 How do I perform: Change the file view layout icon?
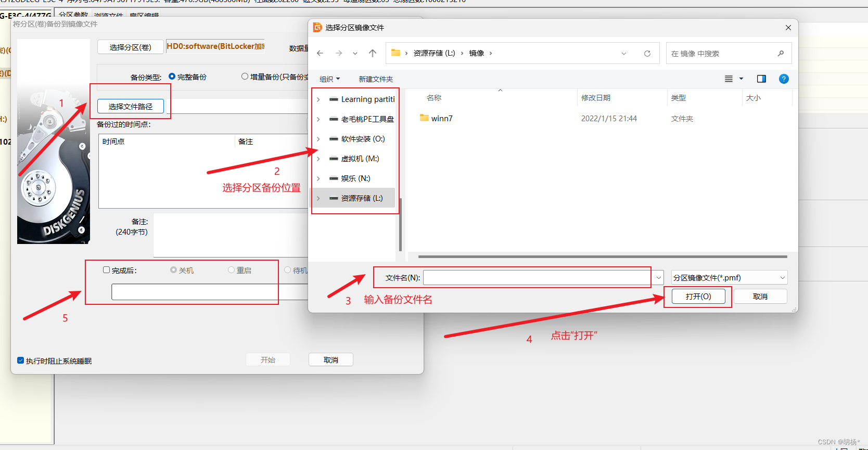(x=729, y=79)
